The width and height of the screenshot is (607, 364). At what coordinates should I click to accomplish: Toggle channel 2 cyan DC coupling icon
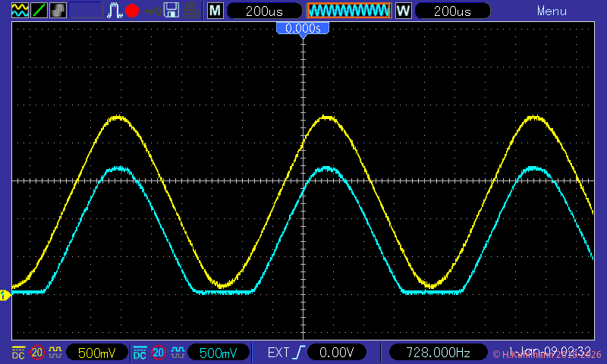tap(140, 353)
